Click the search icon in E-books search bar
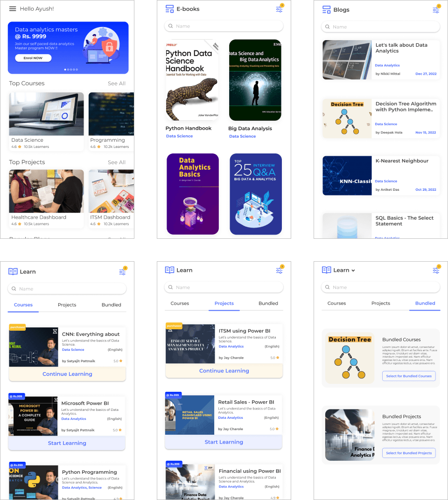 pyautogui.click(x=171, y=26)
